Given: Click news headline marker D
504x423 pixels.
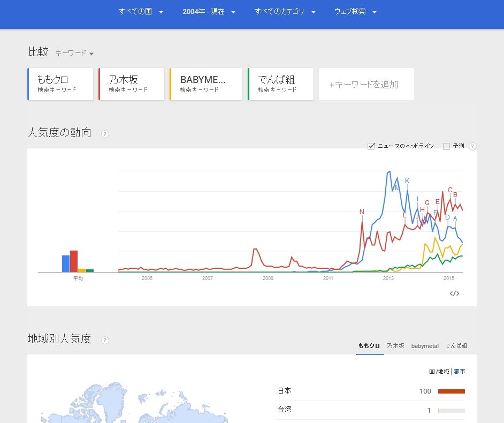Looking at the screenshot, I should click(x=447, y=217).
